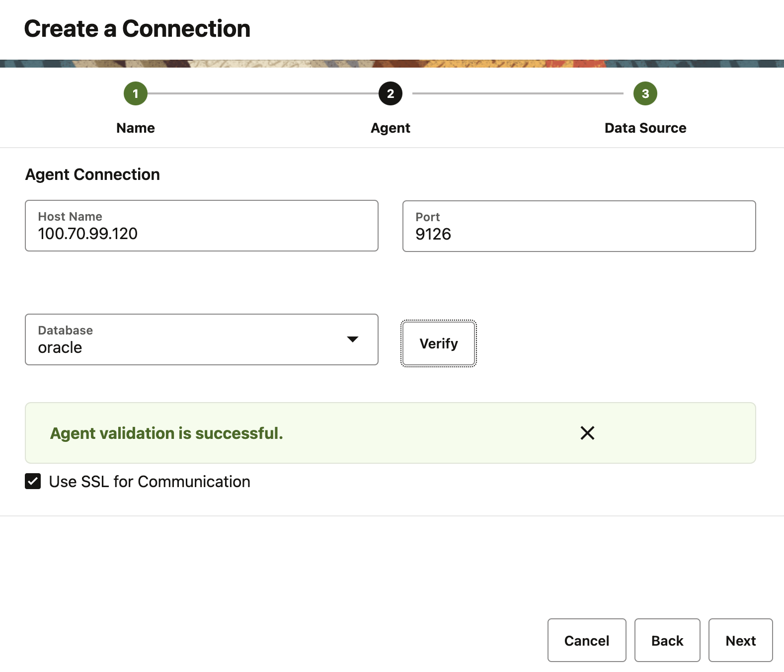The width and height of the screenshot is (784, 672).
Task: Dismiss the agent validation success message
Action: [x=587, y=433]
